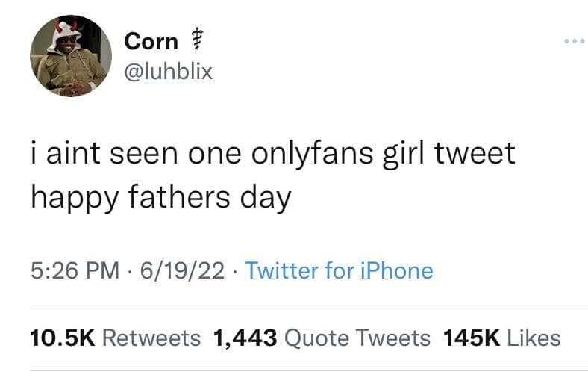Screen dimensions: 588x372
Task: Click the first line of tweet text
Action: point(272,154)
